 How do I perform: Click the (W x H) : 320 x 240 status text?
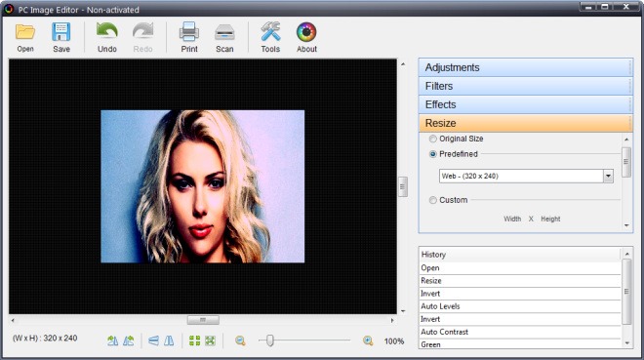[x=45, y=339]
